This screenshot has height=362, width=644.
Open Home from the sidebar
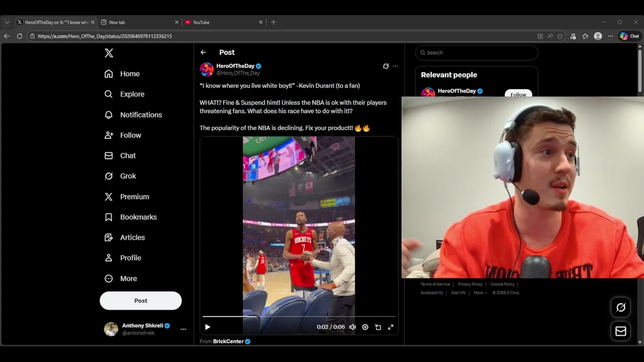click(122, 74)
